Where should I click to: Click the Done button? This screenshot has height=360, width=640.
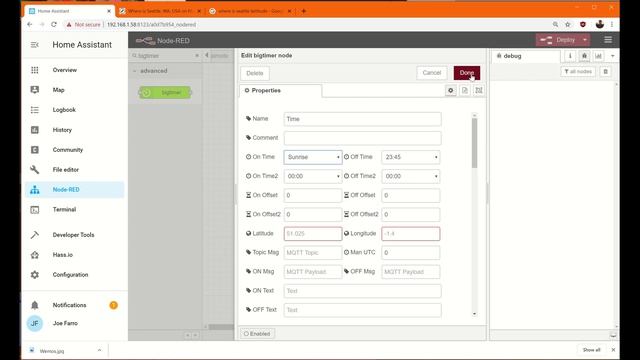(x=467, y=73)
